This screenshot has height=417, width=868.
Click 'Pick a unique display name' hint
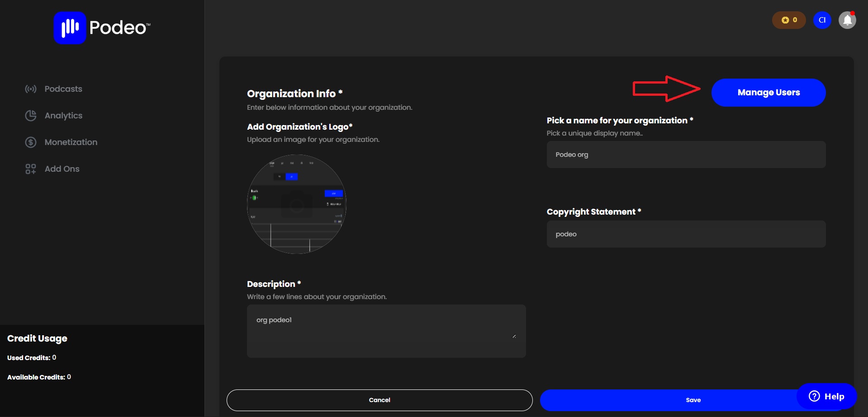(594, 133)
